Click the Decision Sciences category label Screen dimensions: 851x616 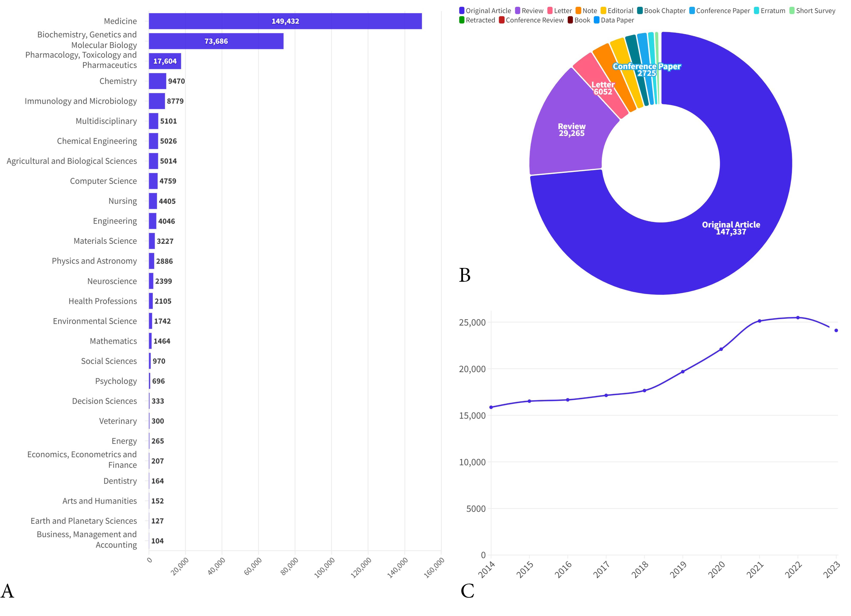(x=104, y=401)
